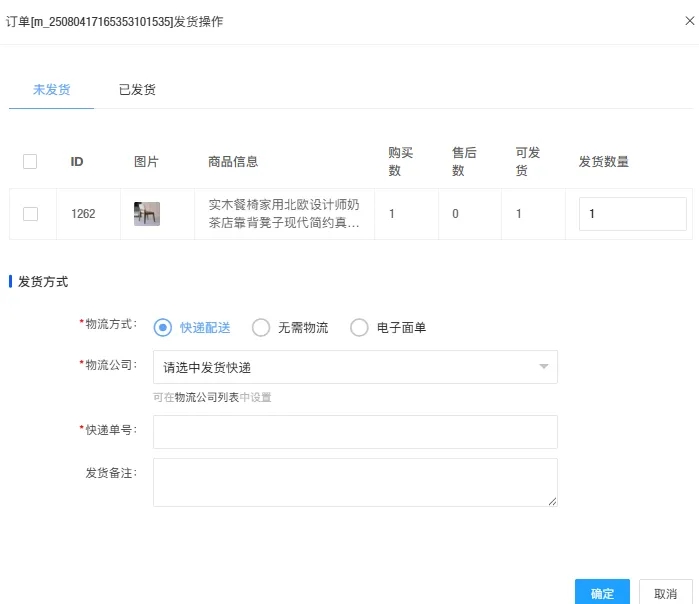Screen dimensions: 699x604
Task: Click the 快递单号 tracking number field
Action: [355, 432]
